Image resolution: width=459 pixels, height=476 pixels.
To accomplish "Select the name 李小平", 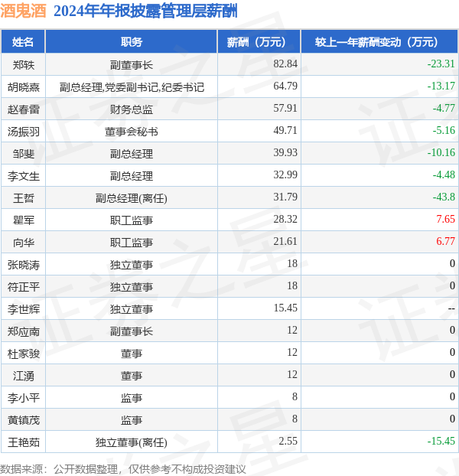I will (24, 398).
